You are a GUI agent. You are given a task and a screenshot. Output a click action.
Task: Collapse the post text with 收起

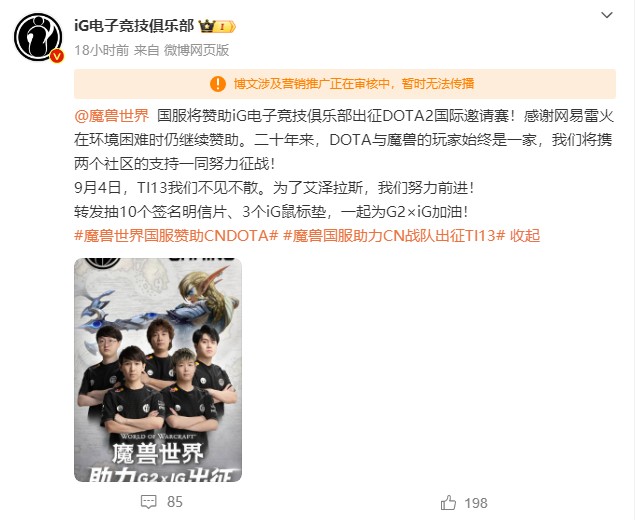point(525,235)
